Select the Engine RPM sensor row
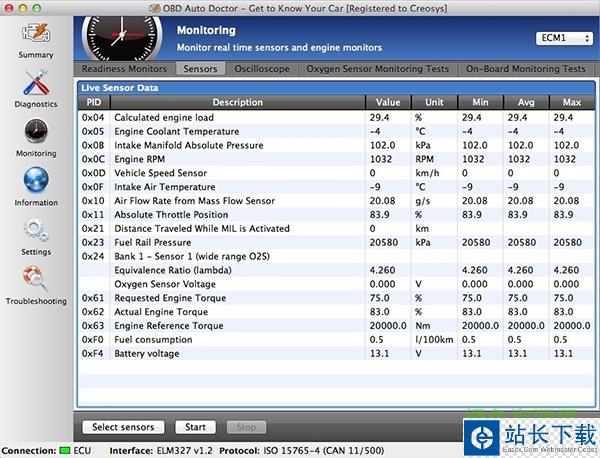Screen dimensions: 600x458 coord(237,159)
